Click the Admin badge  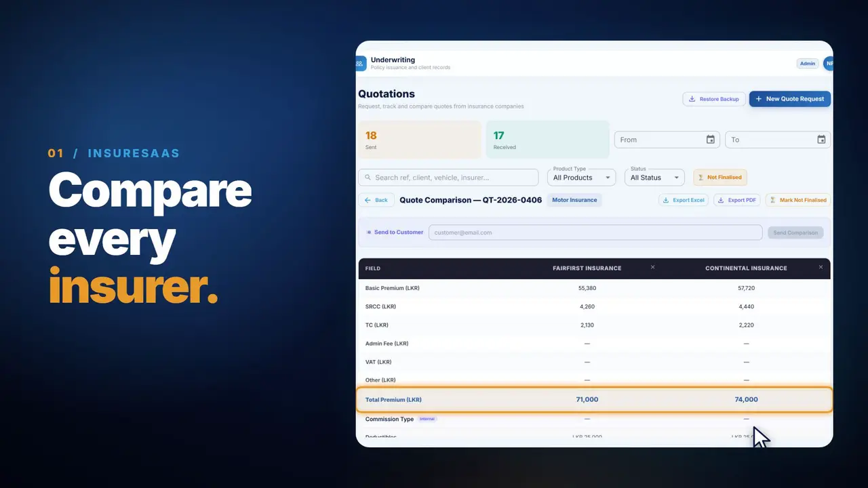click(x=808, y=64)
